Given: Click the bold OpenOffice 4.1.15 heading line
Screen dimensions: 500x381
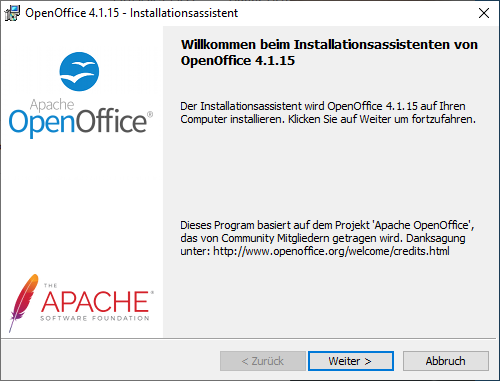Looking at the screenshot, I should [x=238, y=61].
